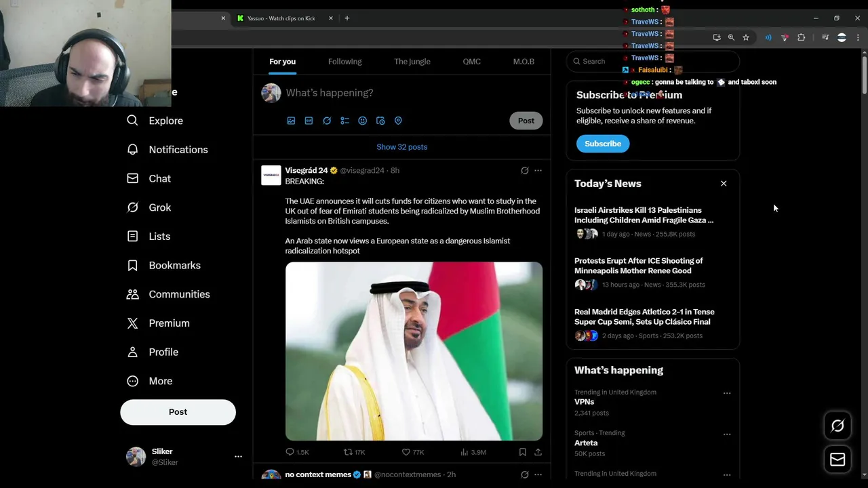
Task: View analytics of Visegrád 24 post (3.9M)
Action: click(x=473, y=452)
